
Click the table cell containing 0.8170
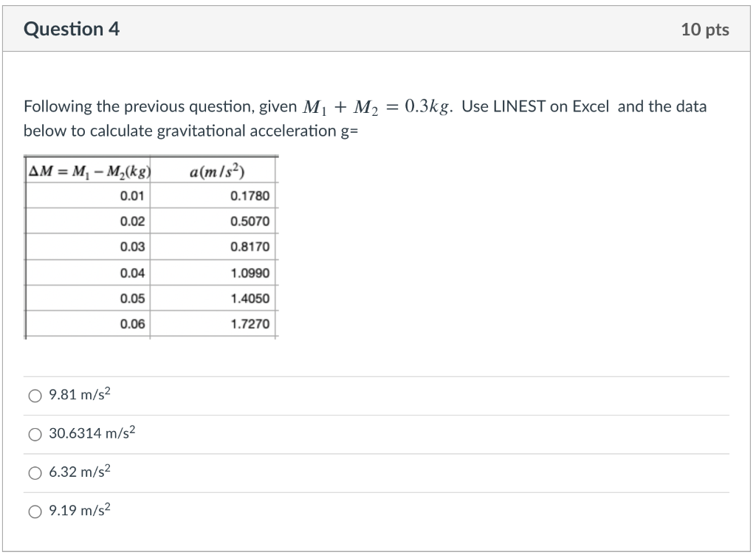(251, 247)
